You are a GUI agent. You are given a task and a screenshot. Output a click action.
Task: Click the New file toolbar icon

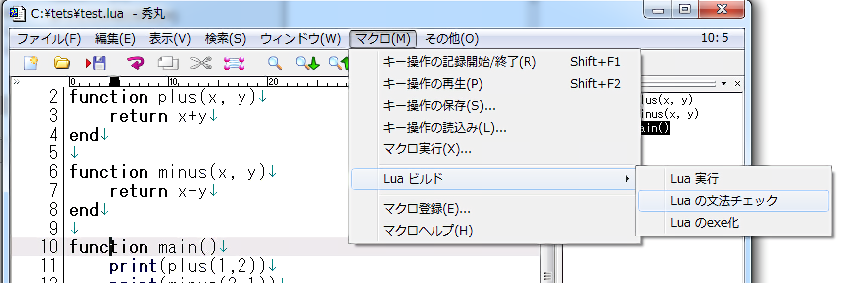(31, 63)
